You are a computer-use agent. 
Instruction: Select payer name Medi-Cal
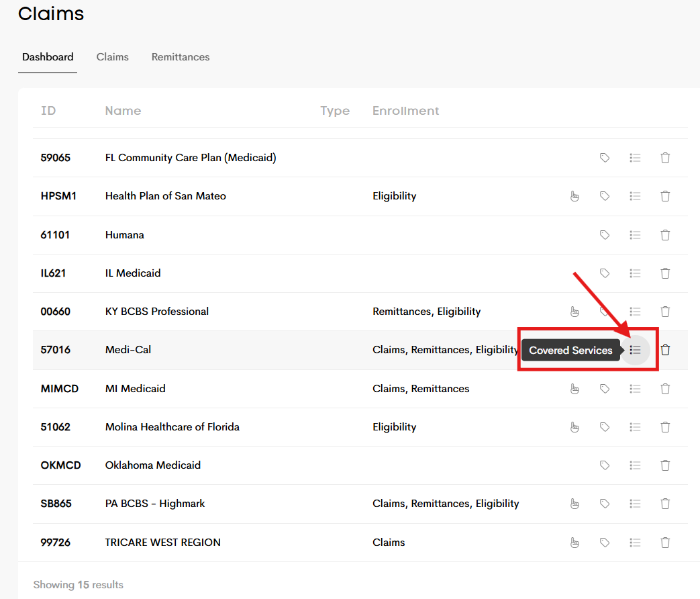coord(128,350)
